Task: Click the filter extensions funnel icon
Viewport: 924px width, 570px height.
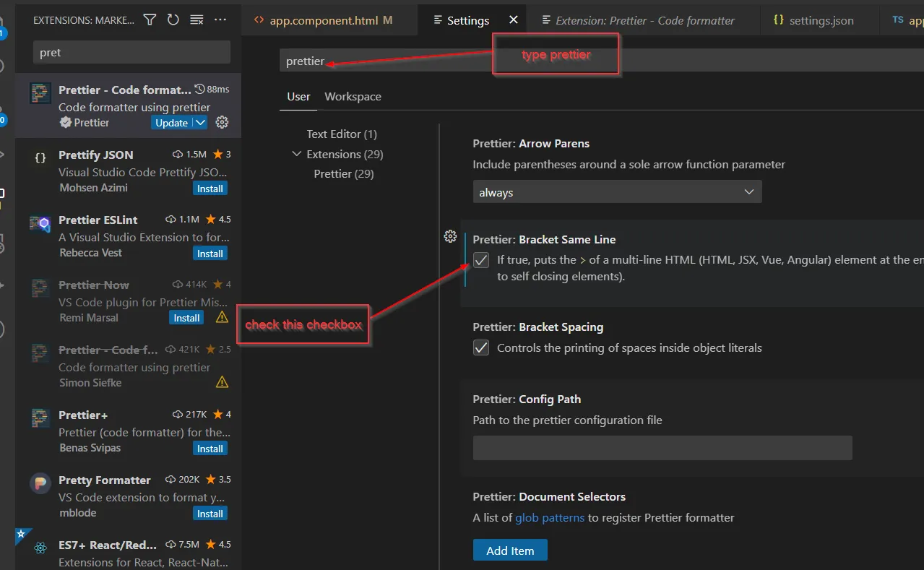Action: point(150,20)
